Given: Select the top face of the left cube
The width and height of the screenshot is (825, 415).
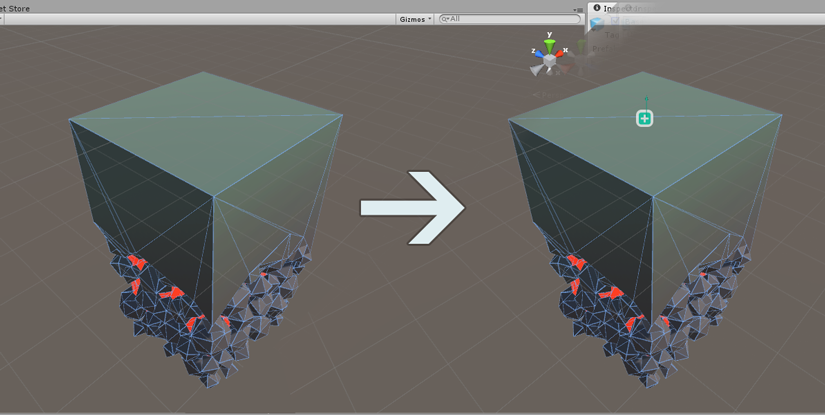Looking at the screenshot, I should click(x=205, y=130).
